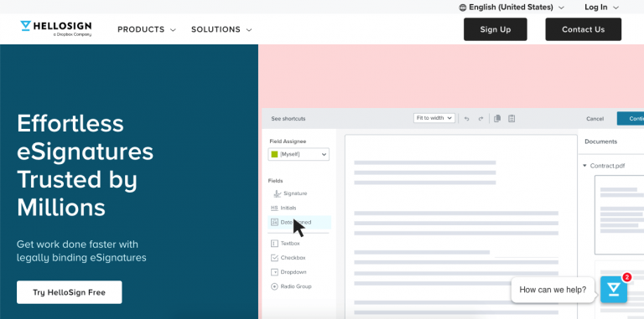Click the blue Continue button
644x319 pixels.
631,119
